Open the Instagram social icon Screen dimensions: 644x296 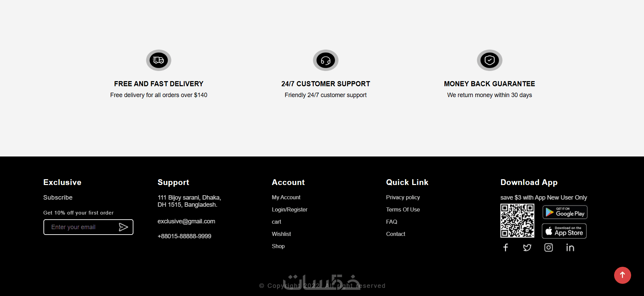(x=549, y=247)
